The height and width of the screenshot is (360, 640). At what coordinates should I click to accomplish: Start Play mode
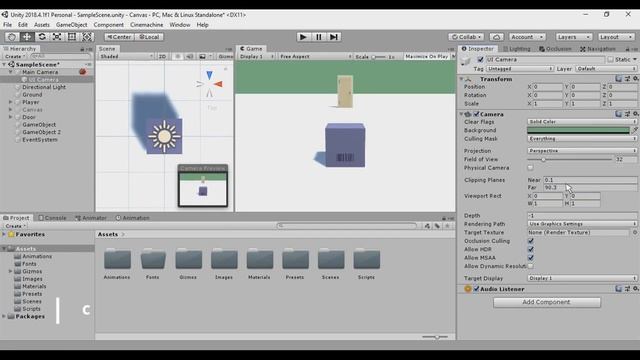pos(303,37)
